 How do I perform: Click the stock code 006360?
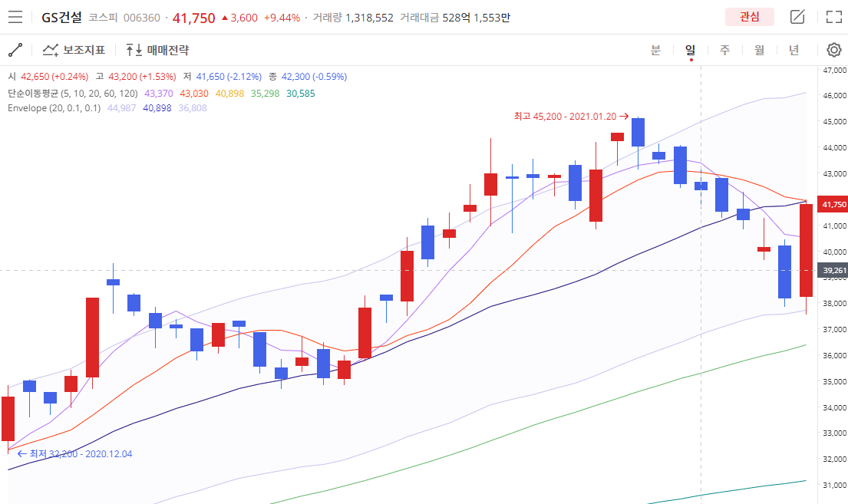pos(142,18)
